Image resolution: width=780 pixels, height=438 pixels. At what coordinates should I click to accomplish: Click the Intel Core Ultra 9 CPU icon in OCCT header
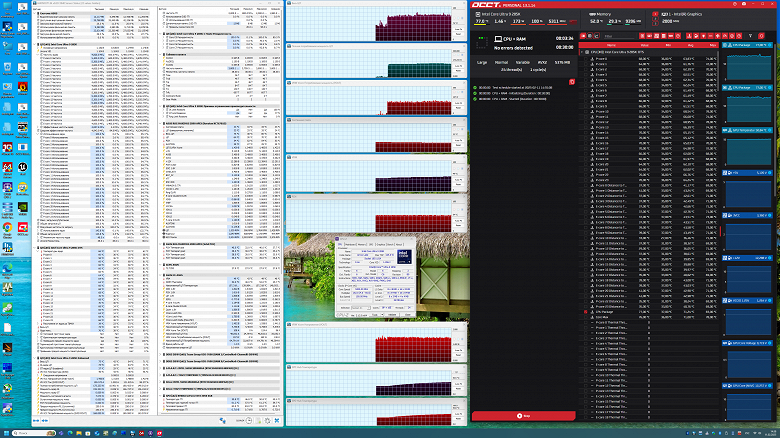click(x=478, y=16)
